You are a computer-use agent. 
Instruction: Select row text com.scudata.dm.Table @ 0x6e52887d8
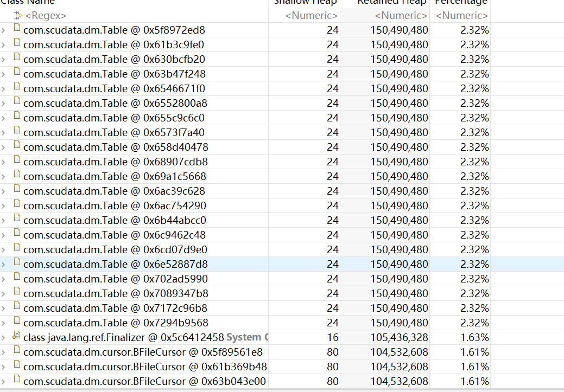(x=116, y=265)
